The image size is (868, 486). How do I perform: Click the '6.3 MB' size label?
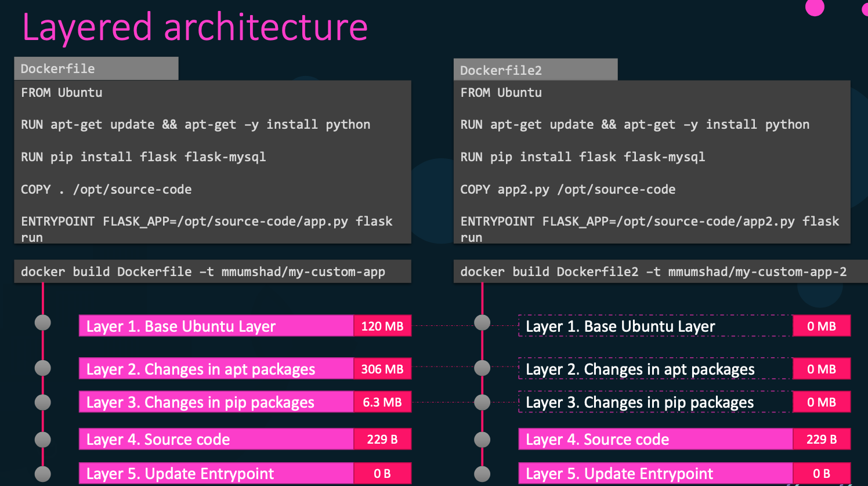coord(382,402)
